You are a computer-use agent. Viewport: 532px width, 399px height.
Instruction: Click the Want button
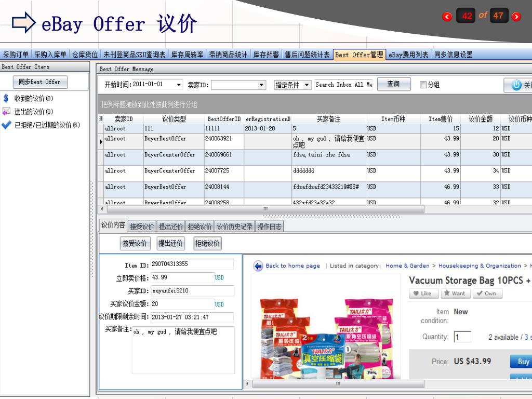pos(455,294)
